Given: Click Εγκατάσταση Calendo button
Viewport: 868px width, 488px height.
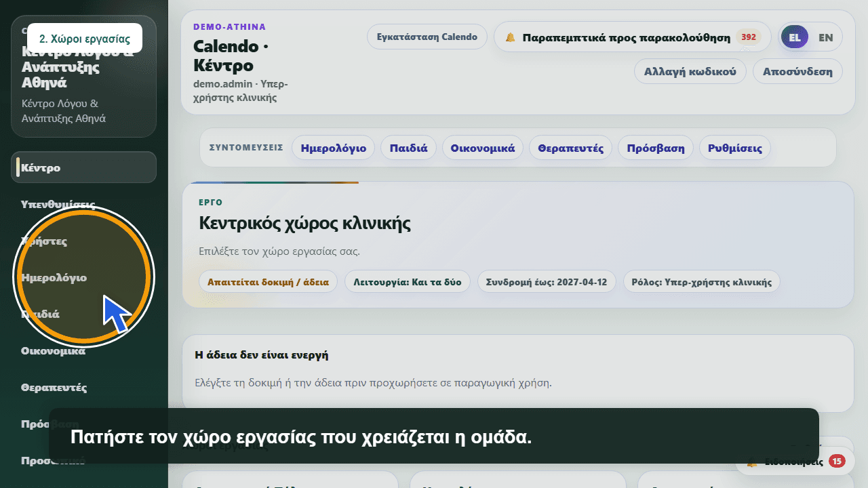Looking at the screenshot, I should tap(427, 37).
